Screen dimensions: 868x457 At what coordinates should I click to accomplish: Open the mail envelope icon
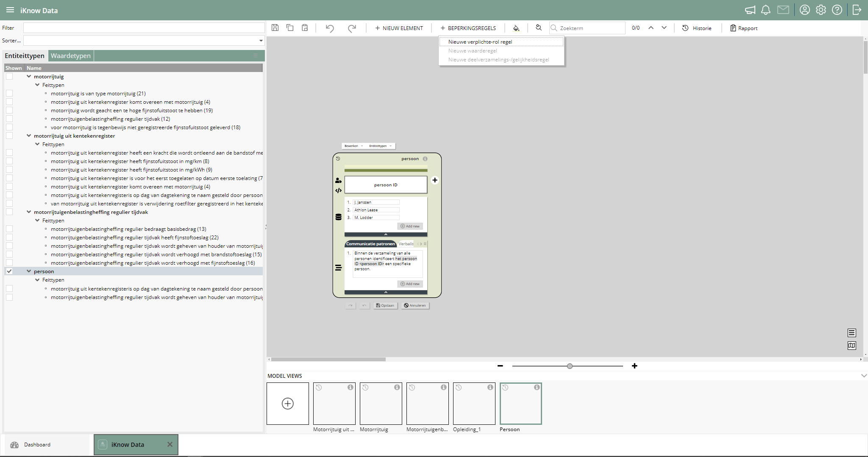(783, 10)
